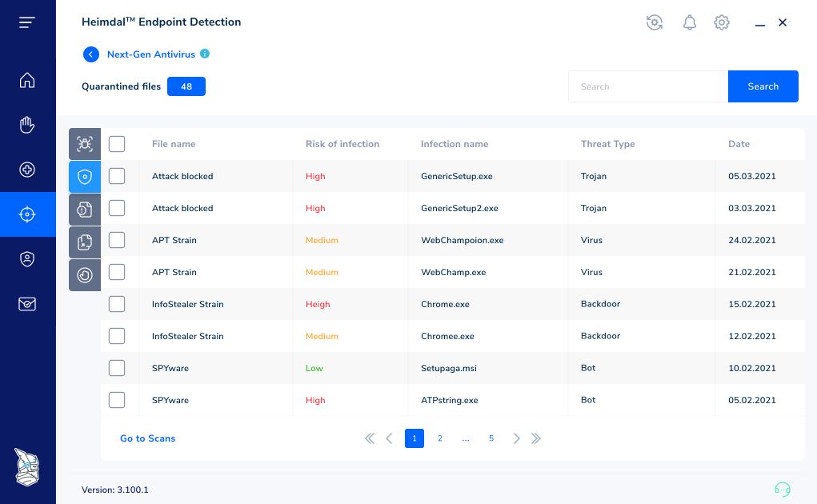Click the date 05.02.2021
The width and height of the screenshot is (817, 504).
[752, 400]
